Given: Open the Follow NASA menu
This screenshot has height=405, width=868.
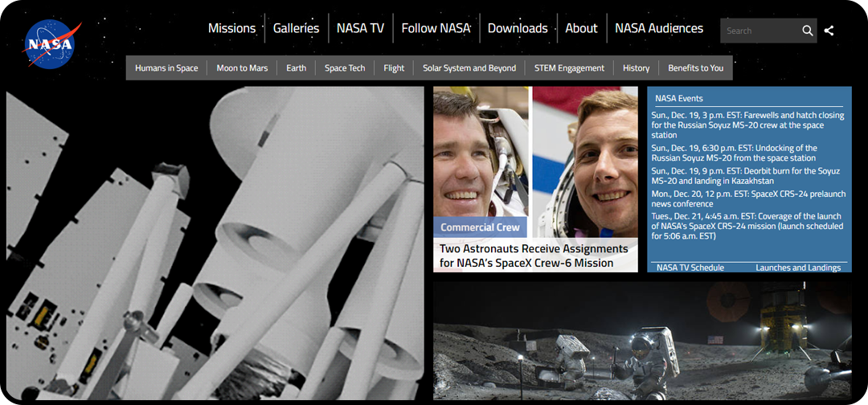Looking at the screenshot, I should (436, 28).
